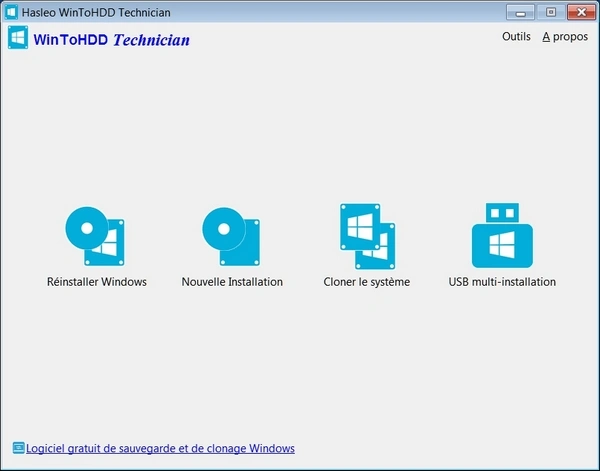Open the Nouvelle Installation disc icon

(232, 236)
